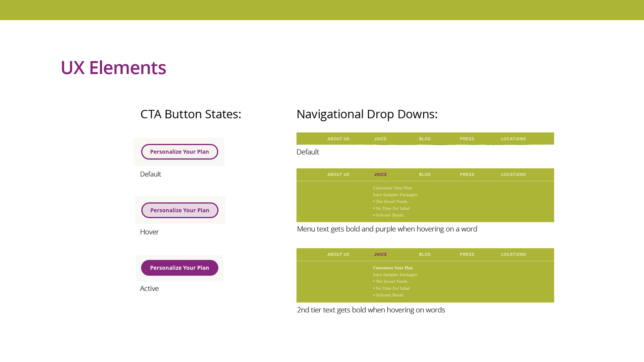The image size is (644, 362).
Task: Click The Sweet Tooth in the bottom dropdown
Action: [x=391, y=282]
